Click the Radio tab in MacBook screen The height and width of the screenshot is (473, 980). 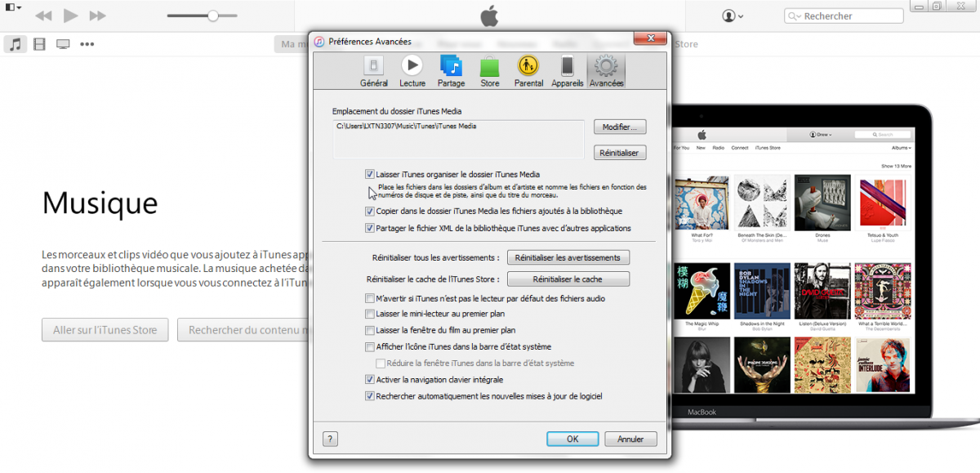[719, 148]
